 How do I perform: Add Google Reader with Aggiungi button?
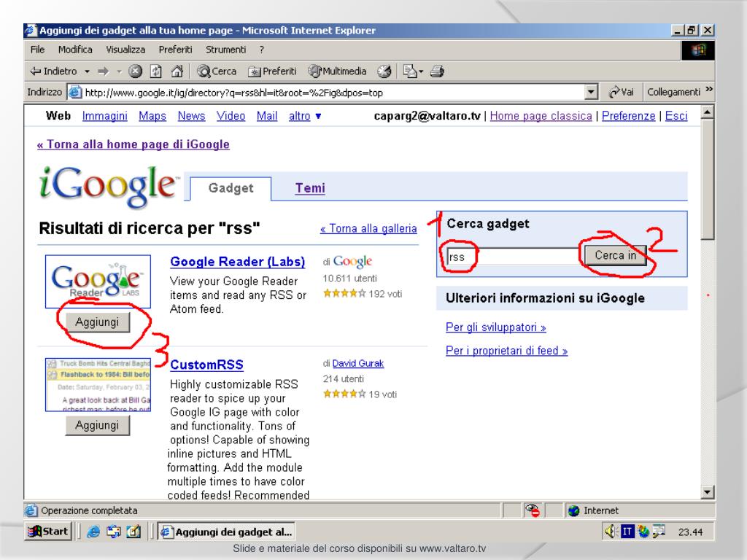click(x=97, y=322)
